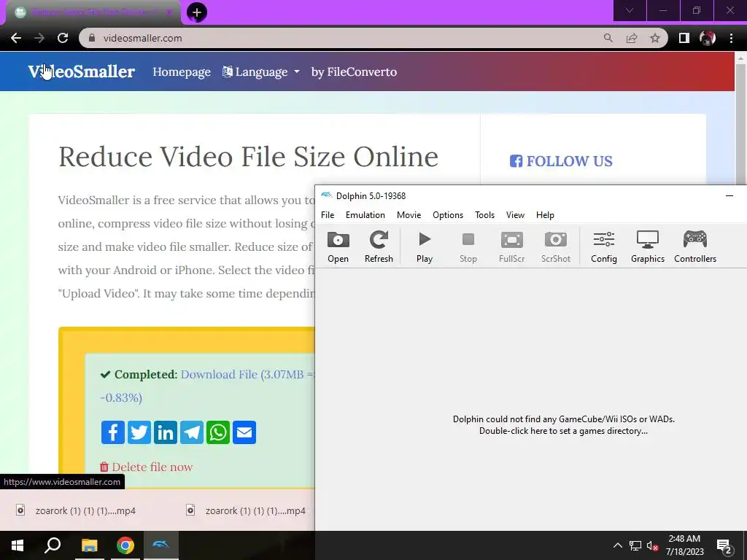Viewport: 747px width, 560px height.
Task: Show hidden system tray icons
Action: 617,545
